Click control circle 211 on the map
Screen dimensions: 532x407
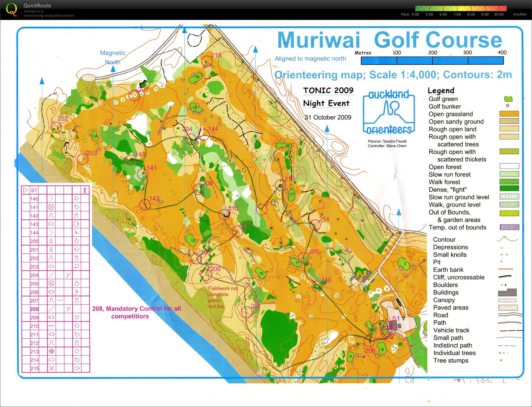click(237, 231)
